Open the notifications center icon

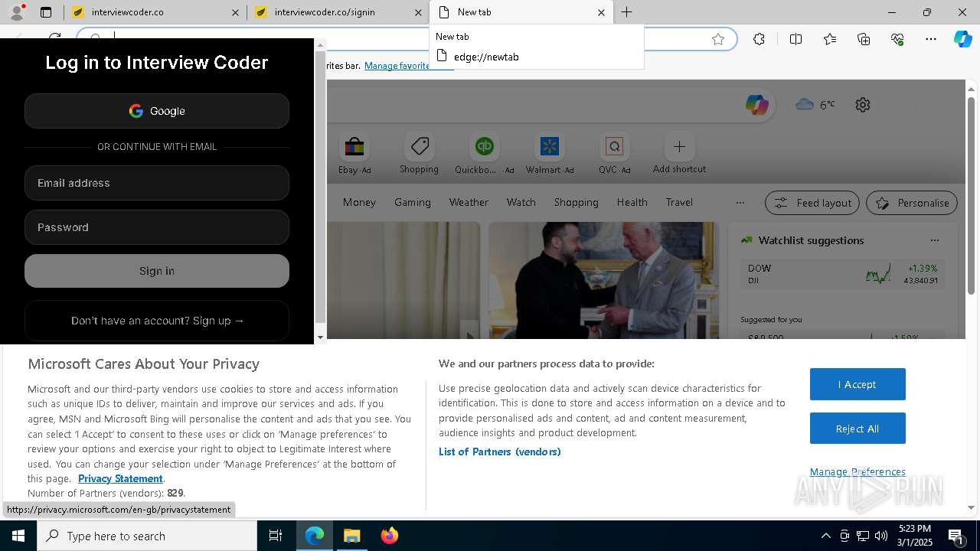tap(955, 536)
